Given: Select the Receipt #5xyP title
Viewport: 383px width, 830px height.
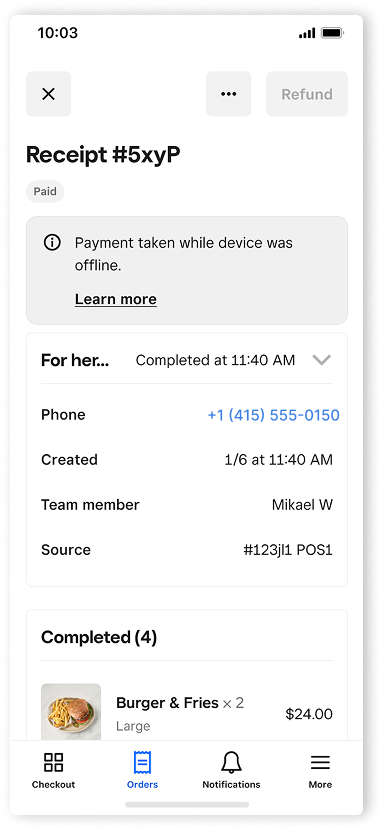Looking at the screenshot, I should (103, 155).
